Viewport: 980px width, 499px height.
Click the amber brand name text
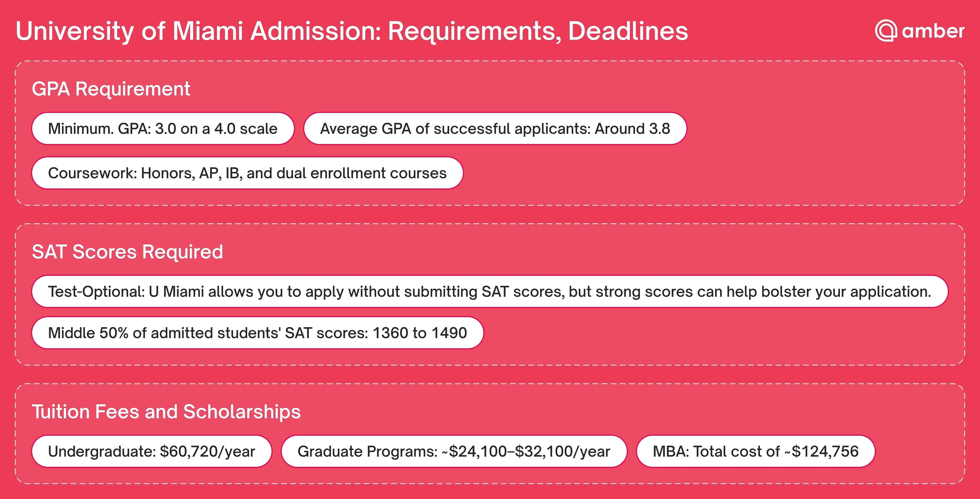(x=933, y=31)
